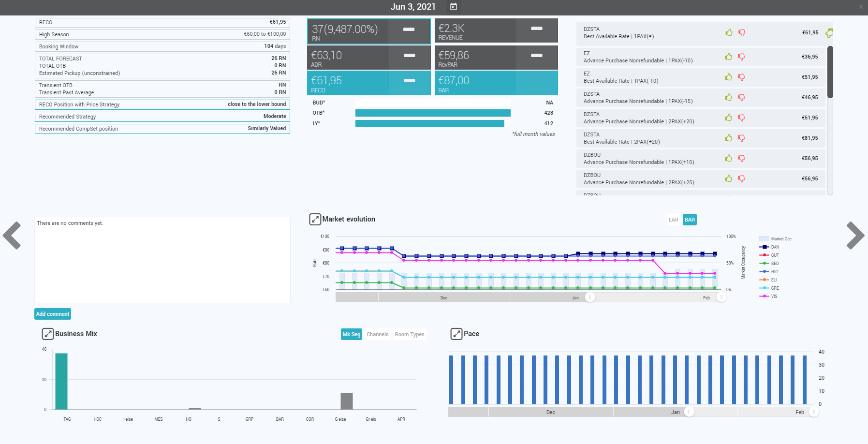Collapse the RN tile minus button
This screenshot has width=868, height=444.
click(409, 30)
